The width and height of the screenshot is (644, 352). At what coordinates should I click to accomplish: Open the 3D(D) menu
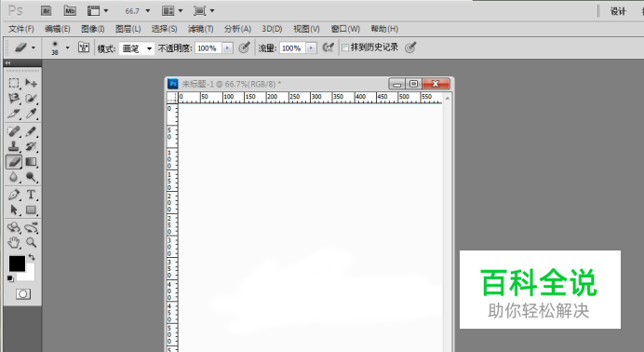click(272, 29)
